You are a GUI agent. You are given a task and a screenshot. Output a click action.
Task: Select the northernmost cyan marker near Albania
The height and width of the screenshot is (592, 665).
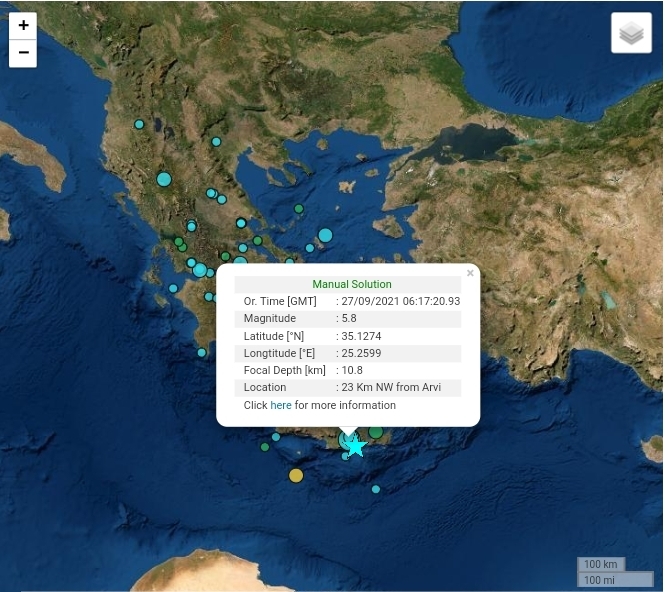(139, 125)
